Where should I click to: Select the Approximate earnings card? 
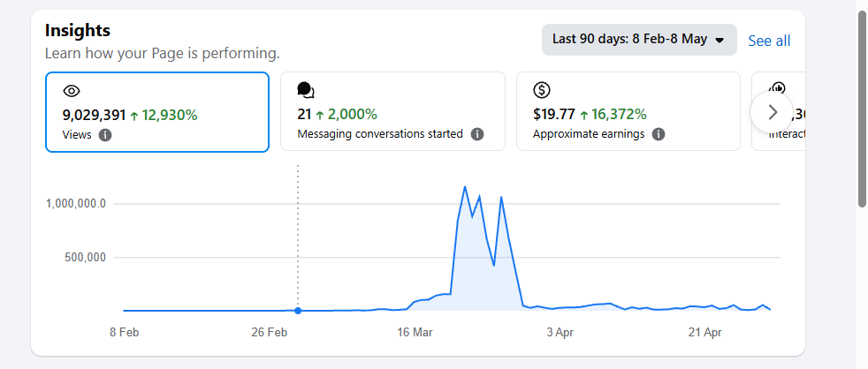coord(628,111)
